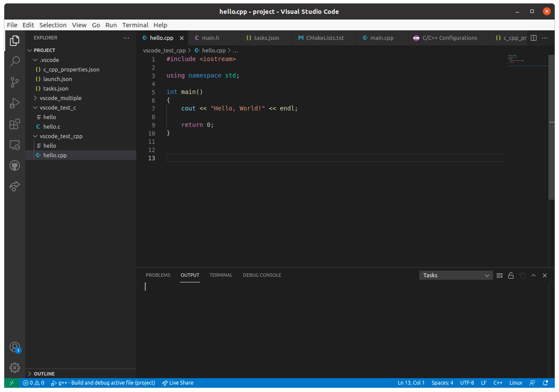Change Spaces: 4 indentation setting
The width and height of the screenshot is (559, 392).
click(442, 383)
